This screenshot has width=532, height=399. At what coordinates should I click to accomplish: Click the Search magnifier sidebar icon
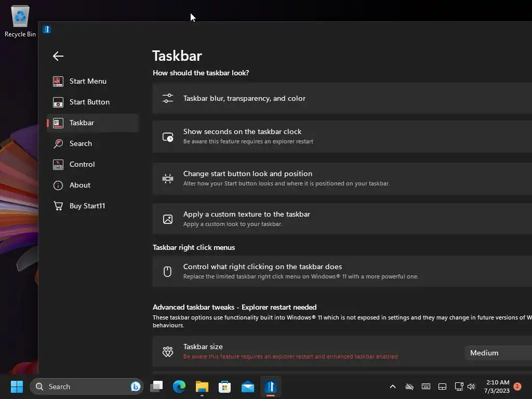click(x=58, y=143)
